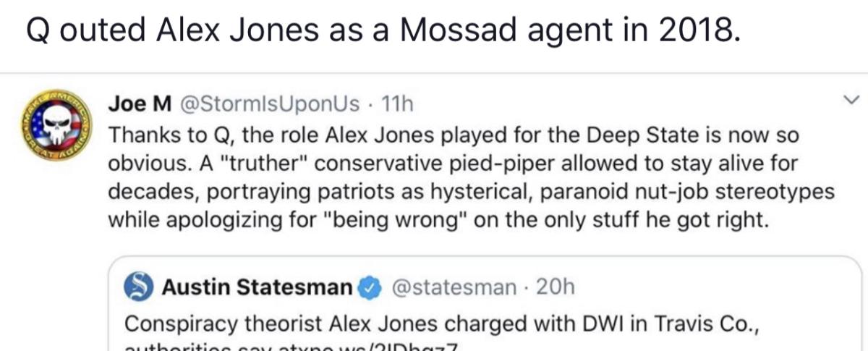
Task: Open the 20h quoted tweet timestamp
Action: [x=556, y=288]
